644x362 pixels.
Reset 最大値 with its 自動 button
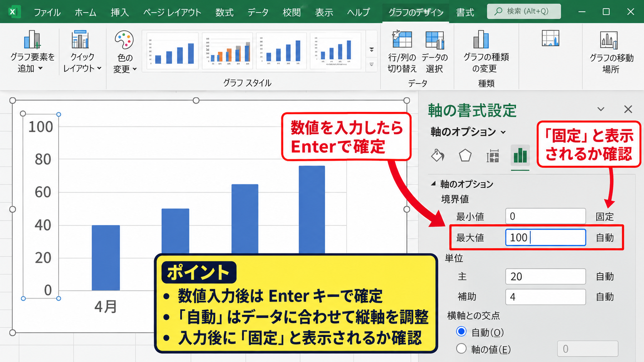(605, 238)
